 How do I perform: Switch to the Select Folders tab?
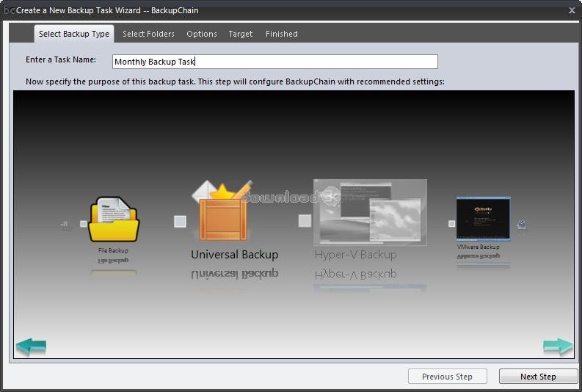148,34
